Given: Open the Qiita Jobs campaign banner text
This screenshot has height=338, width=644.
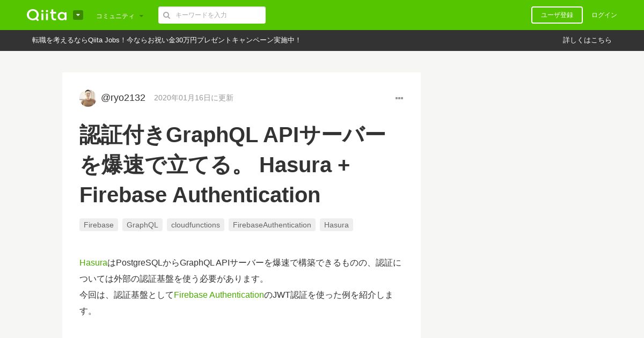Looking at the screenshot, I should tap(166, 40).
